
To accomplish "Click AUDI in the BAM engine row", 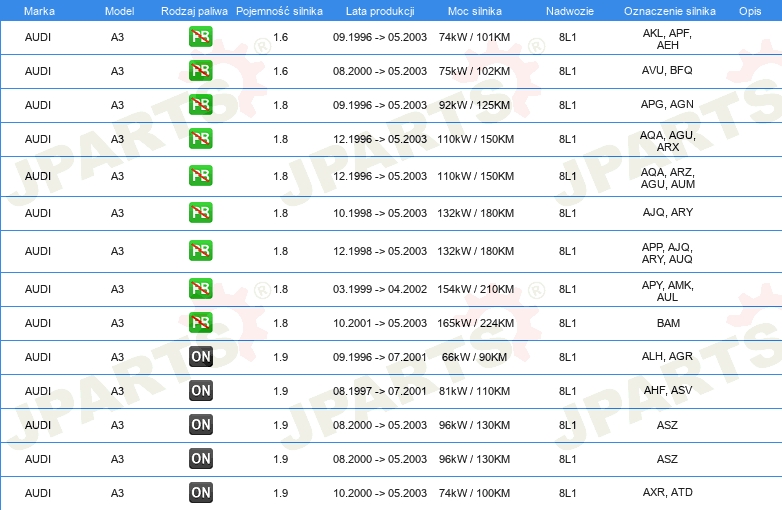I will 38,323.
